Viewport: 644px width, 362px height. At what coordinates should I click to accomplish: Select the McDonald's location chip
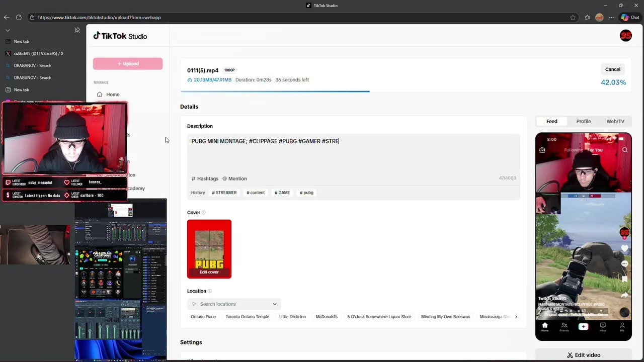point(327,317)
